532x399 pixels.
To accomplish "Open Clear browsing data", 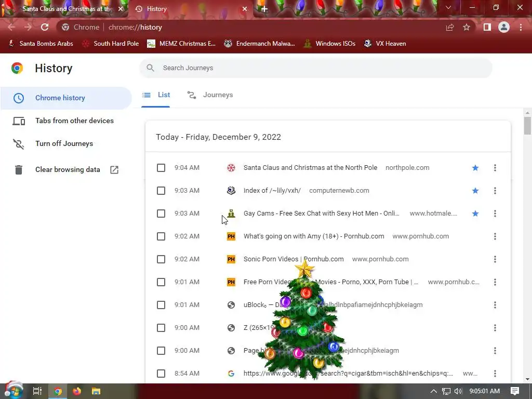I will coord(66,170).
